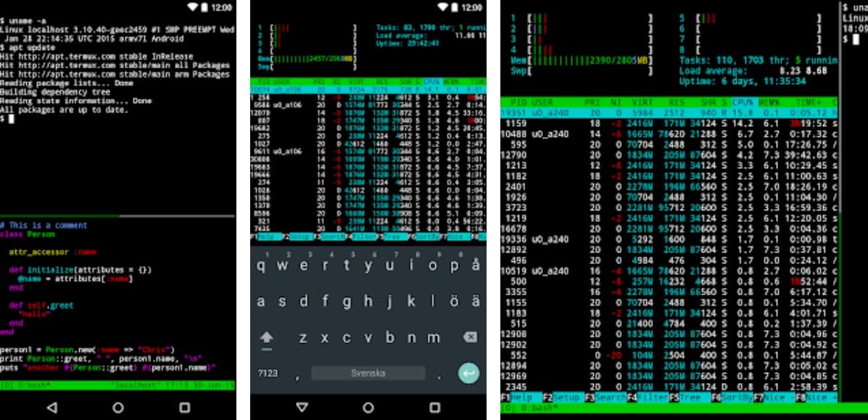868x420 pixels.
Task: Click F7 Nice - in the tablet htop
Action: point(773,398)
